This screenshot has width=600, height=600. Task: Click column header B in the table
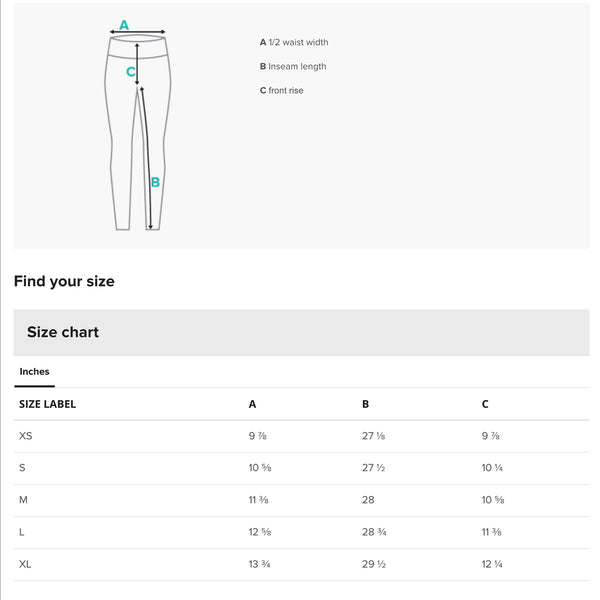[x=365, y=404]
